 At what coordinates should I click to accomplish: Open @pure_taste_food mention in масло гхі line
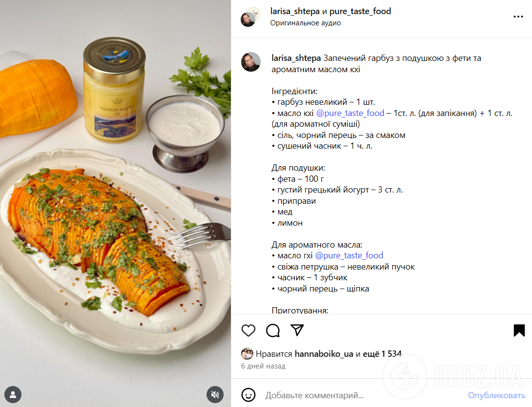349,255
